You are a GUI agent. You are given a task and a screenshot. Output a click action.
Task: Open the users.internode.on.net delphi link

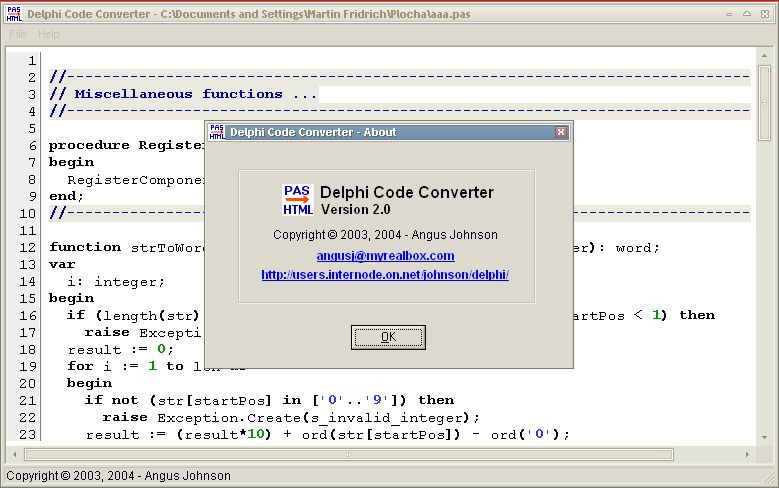tap(385, 275)
